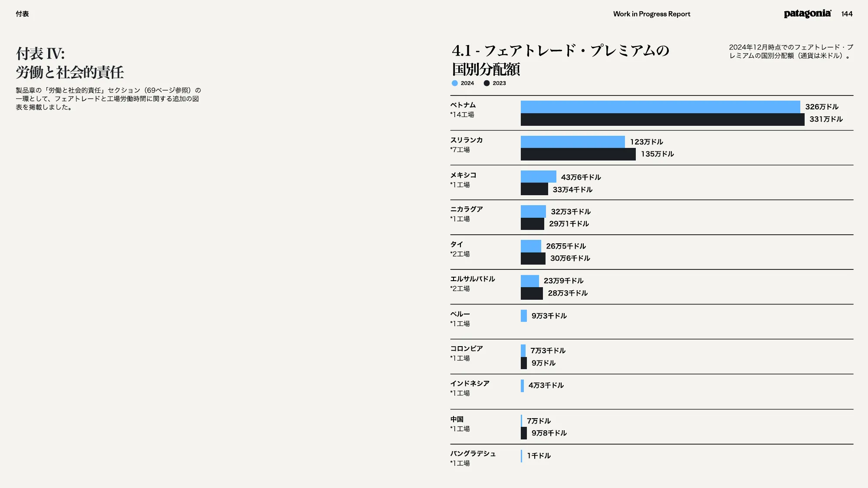Image resolution: width=868 pixels, height=488 pixels.
Task: Select the blue 2024 bar for ベトナム
Action: [x=660, y=107]
